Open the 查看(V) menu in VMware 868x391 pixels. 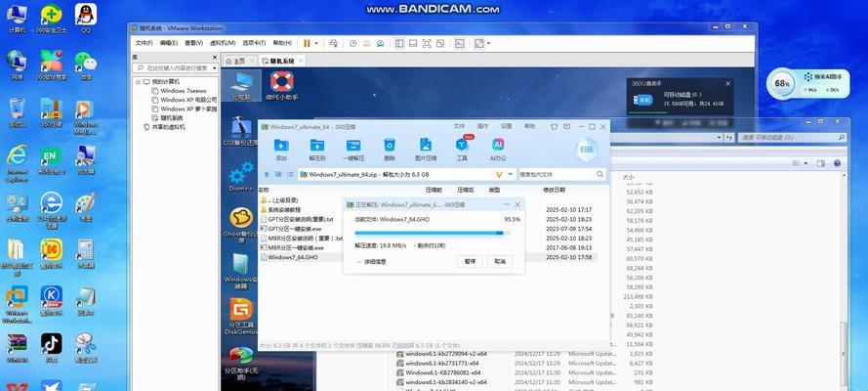pos(193,43)
